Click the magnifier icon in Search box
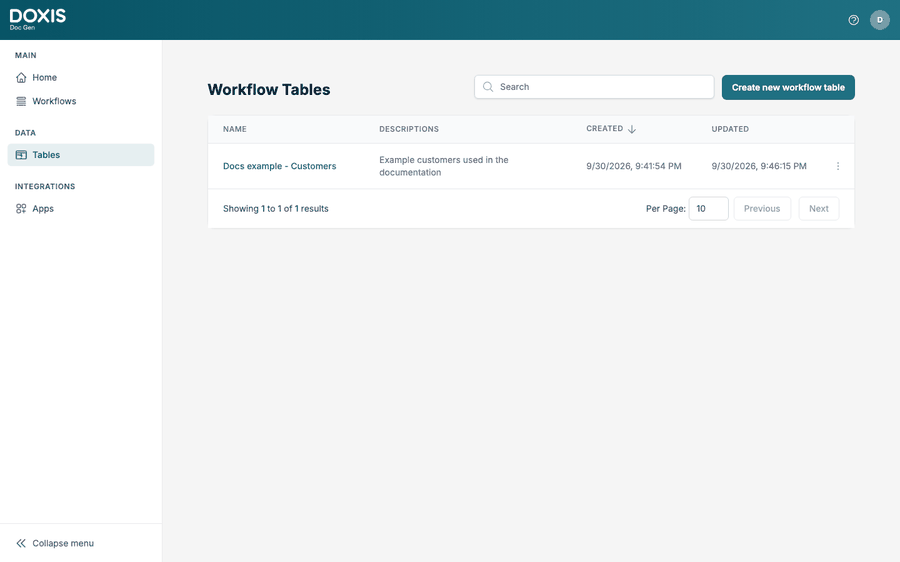Viewport: 900px width, 562px height. point(488,87)
